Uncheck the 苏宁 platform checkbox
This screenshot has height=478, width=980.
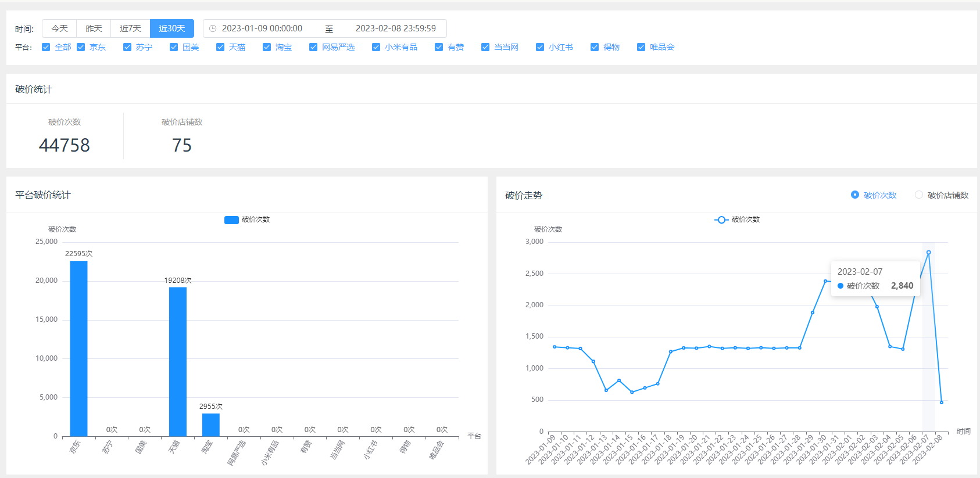point(127,47)
